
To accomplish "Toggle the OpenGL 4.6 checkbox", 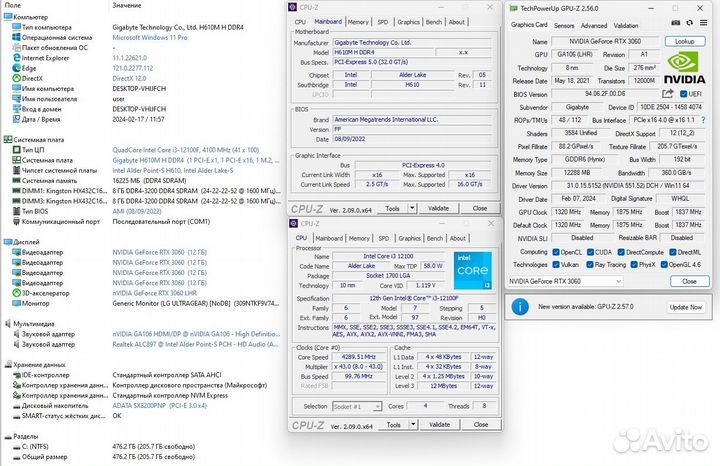I will 664,265.
